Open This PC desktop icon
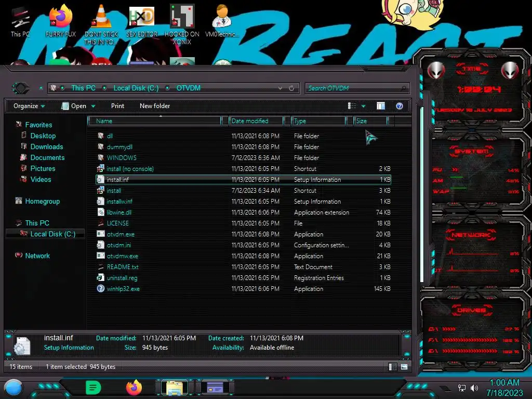The height and width of the screenshot is (399, 532). pos(20,21)
